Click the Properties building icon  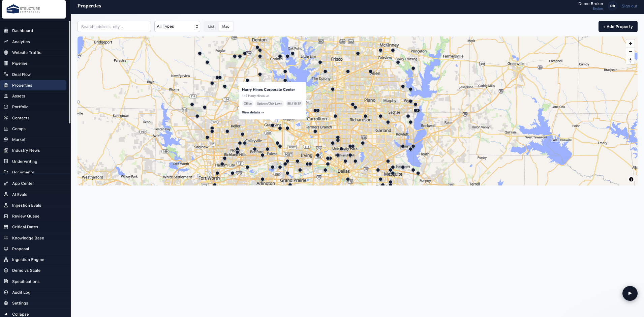coord(6,85)
